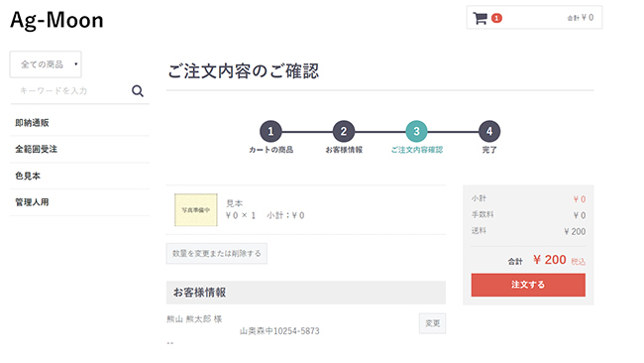Click 数量を変更または削除する button
The width and height of the screenshot is (644, 363).
click(x=216, y=253)
